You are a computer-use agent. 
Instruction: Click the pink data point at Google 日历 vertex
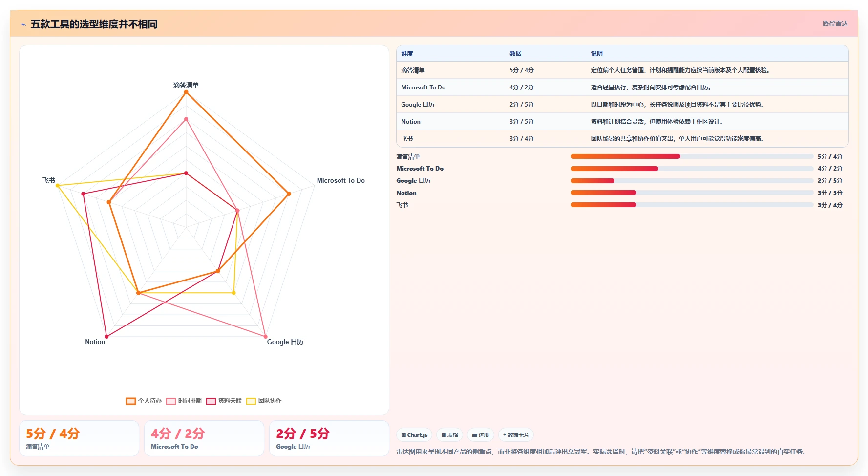266,337
